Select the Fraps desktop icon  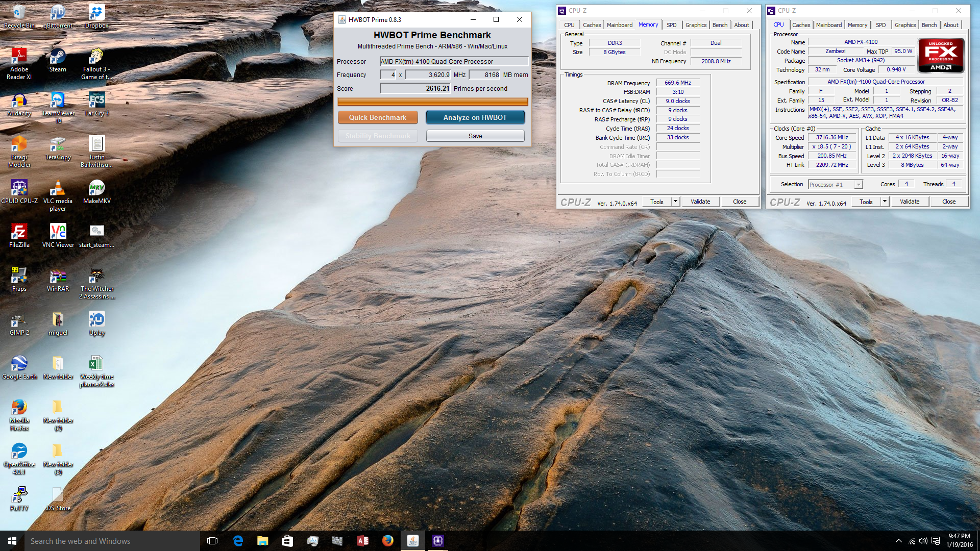pos(19,280)
